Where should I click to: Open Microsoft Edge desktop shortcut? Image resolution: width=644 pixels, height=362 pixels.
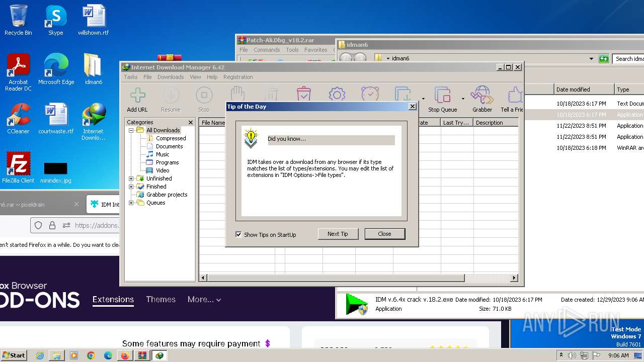coord(56,69)
